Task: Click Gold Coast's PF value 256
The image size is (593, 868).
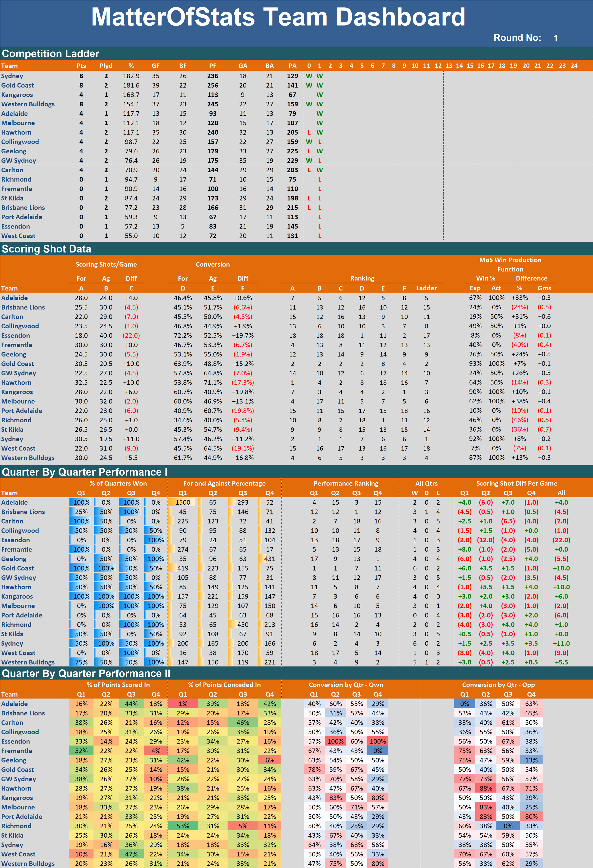Action: [x=213, y=86]
